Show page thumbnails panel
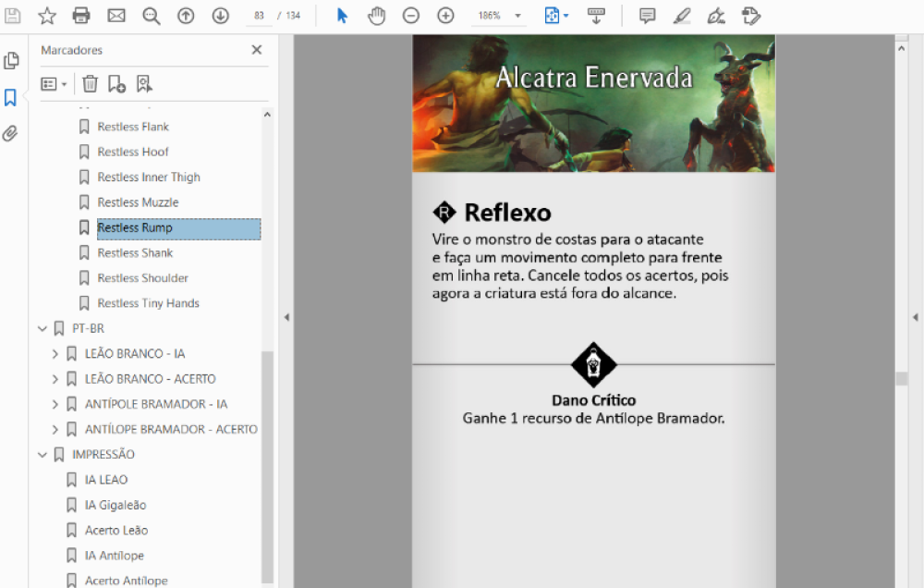Viewport: 924px width, 588px height. tap(11, 61)
